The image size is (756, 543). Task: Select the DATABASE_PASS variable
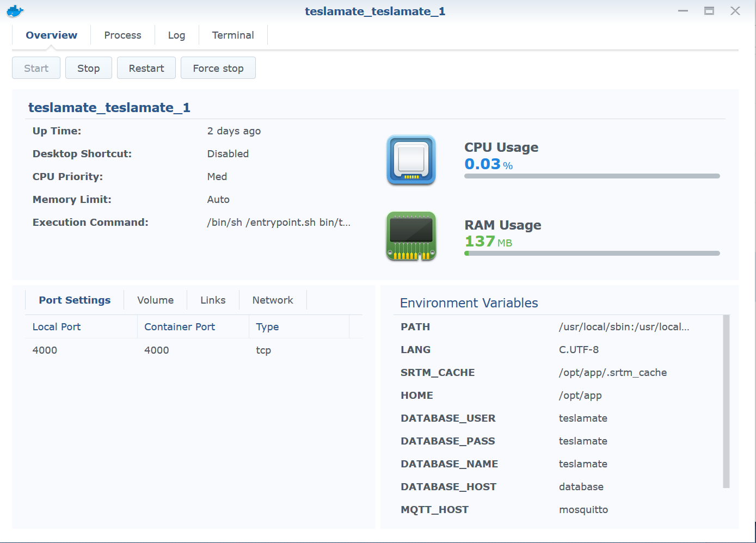click(448, 441)
